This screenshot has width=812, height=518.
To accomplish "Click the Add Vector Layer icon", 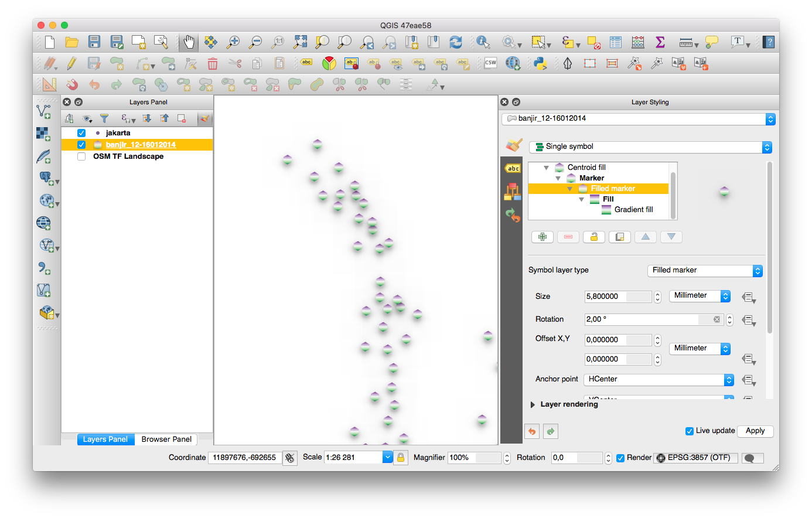I will 44,111.
